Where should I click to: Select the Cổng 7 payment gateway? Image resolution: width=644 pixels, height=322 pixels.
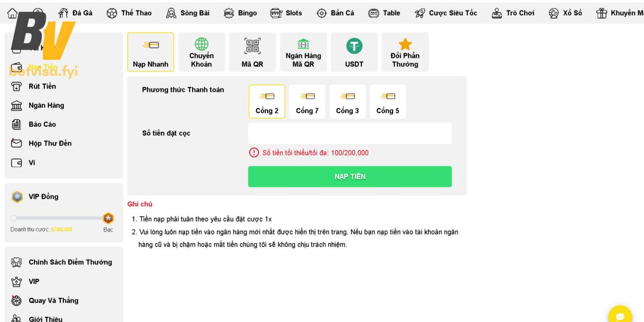307,102
